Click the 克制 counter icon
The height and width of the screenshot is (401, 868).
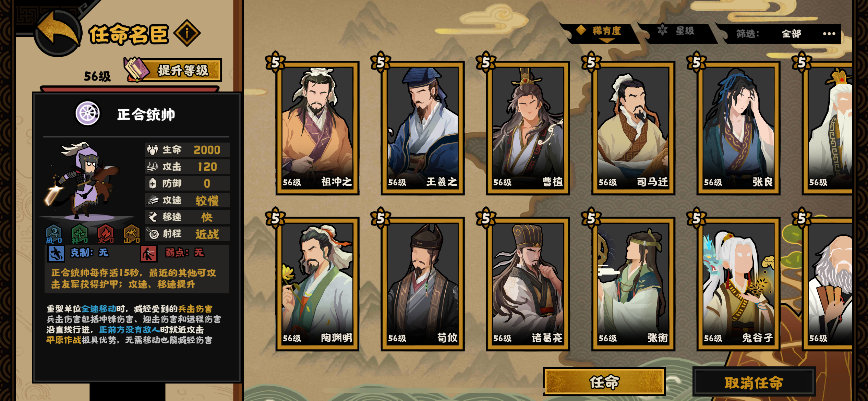56,253
